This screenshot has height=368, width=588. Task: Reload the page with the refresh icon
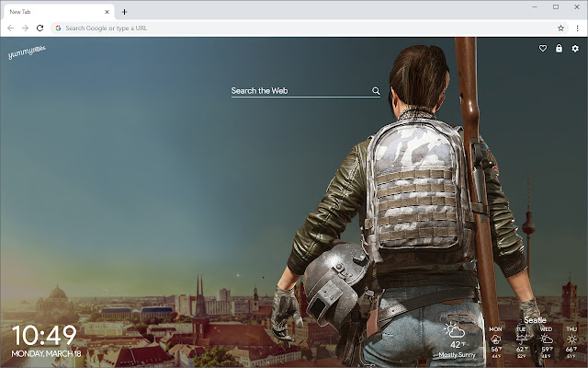click(x=40, y=29)
